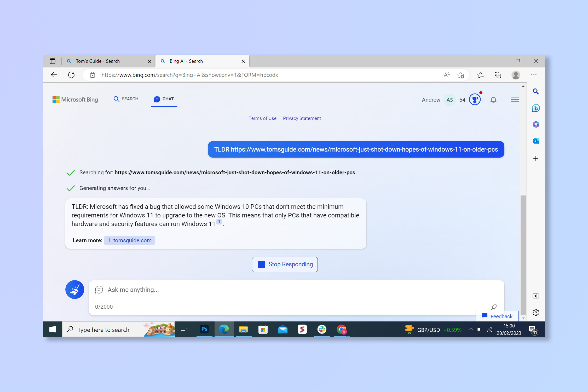Click the notifications bell icon
The width and height of the screenshot is (588, 392).
click(493, 99)
